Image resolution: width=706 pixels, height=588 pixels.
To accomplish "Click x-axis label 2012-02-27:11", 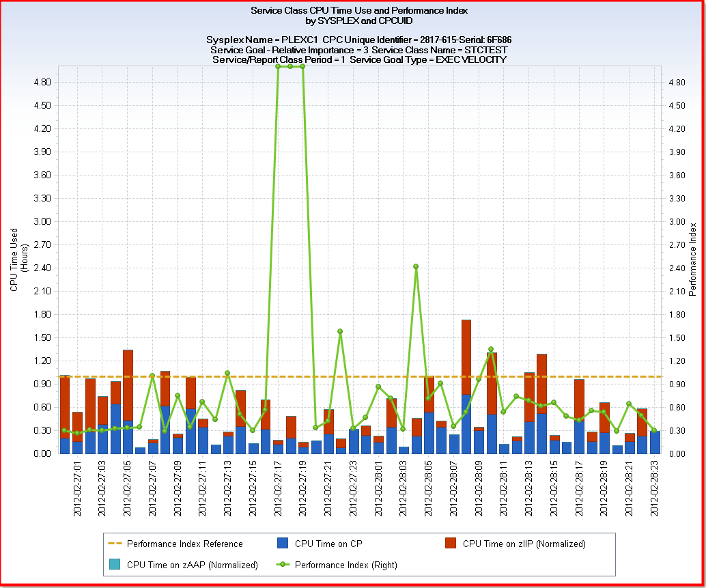I will click(203, 488).
